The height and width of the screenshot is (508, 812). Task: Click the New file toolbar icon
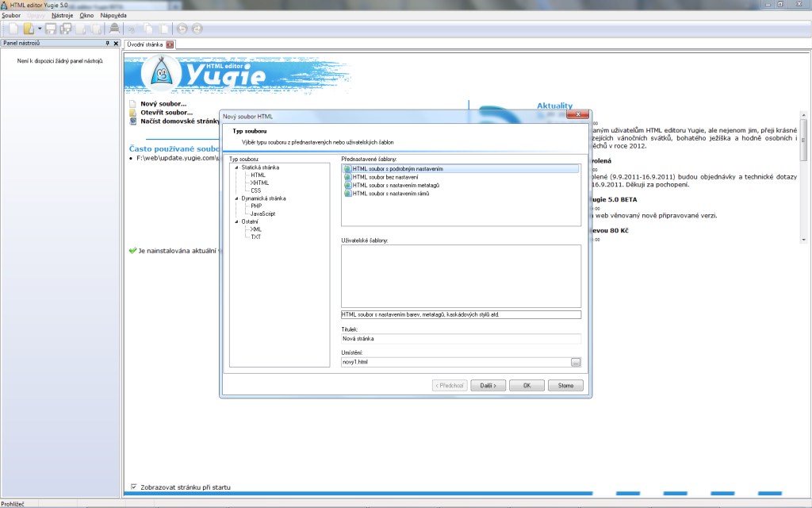[13, 29]
